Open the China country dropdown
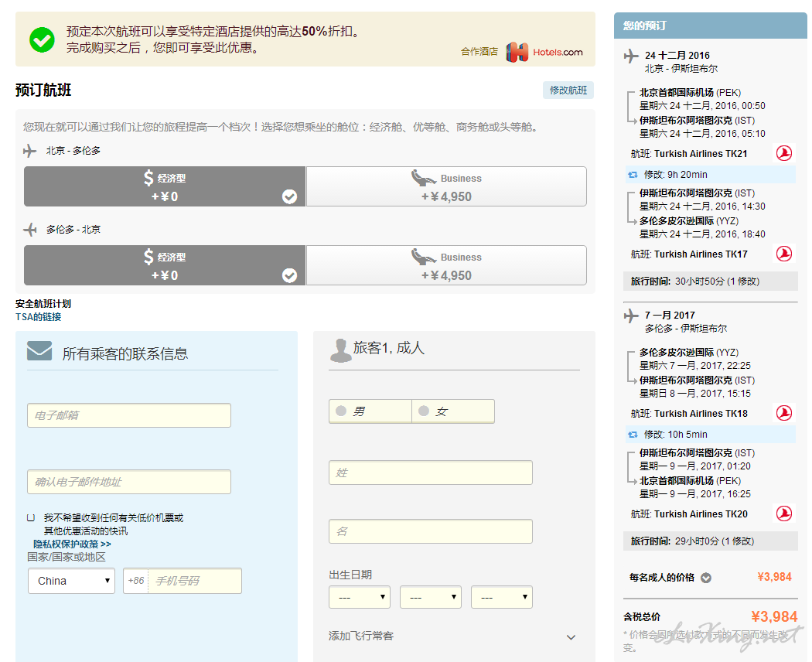The image size is (812, 662). tap(71, 581)
